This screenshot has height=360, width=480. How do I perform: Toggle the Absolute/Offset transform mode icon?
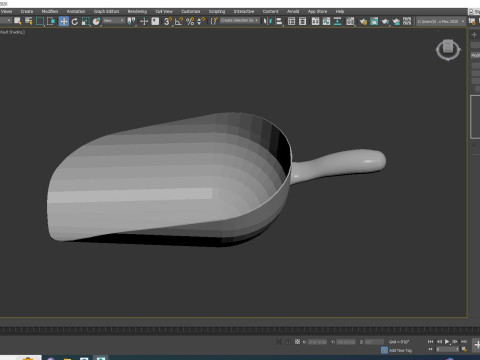[297, 342]
